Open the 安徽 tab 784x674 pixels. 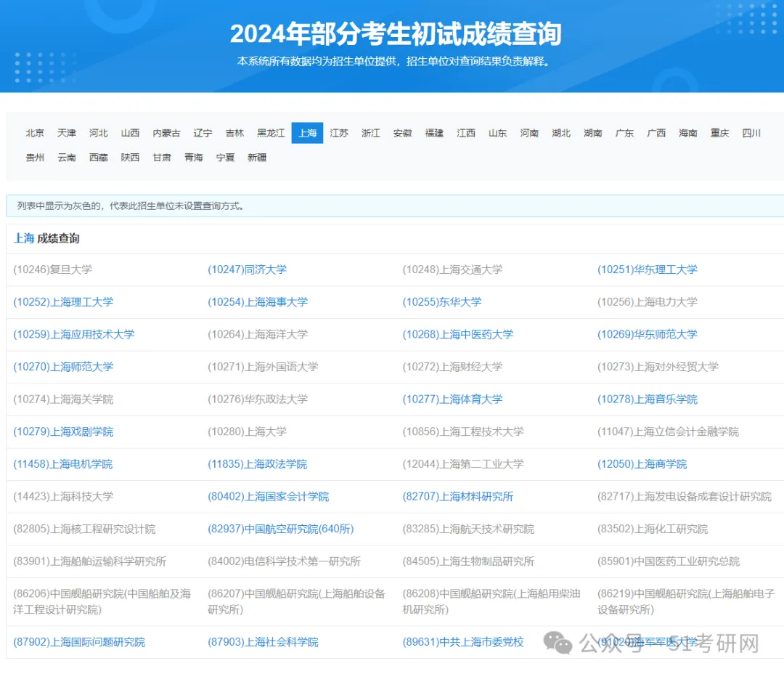tap(402, 133)
